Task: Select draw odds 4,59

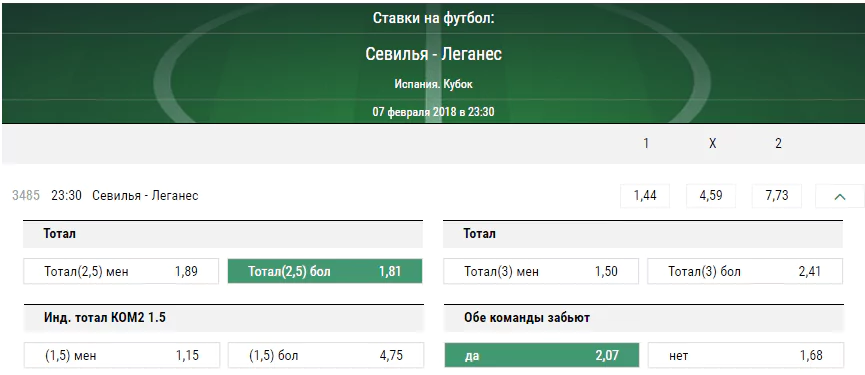Action: [x=711, y=196]
